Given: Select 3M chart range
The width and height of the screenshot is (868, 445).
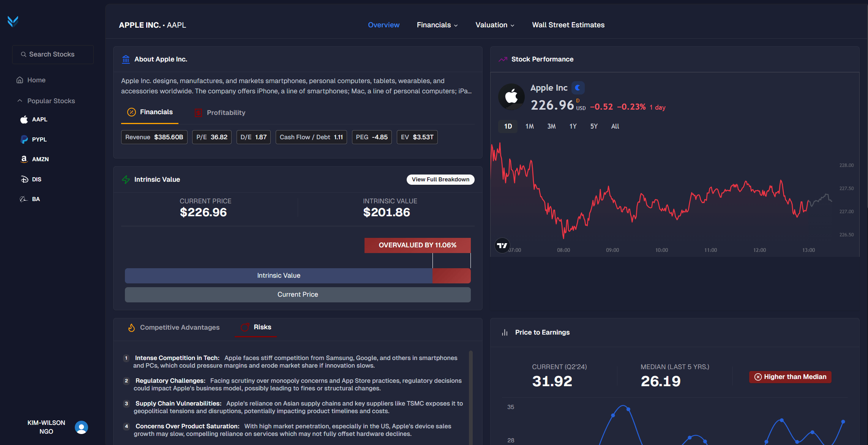Looking at the screenshot, I should click(x=551, y=127).
